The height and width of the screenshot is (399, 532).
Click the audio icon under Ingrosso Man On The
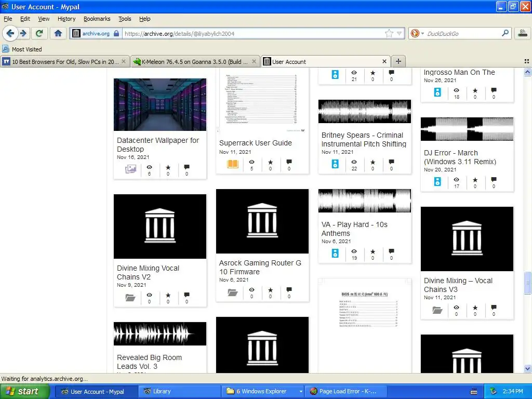[x=437, y=92]
